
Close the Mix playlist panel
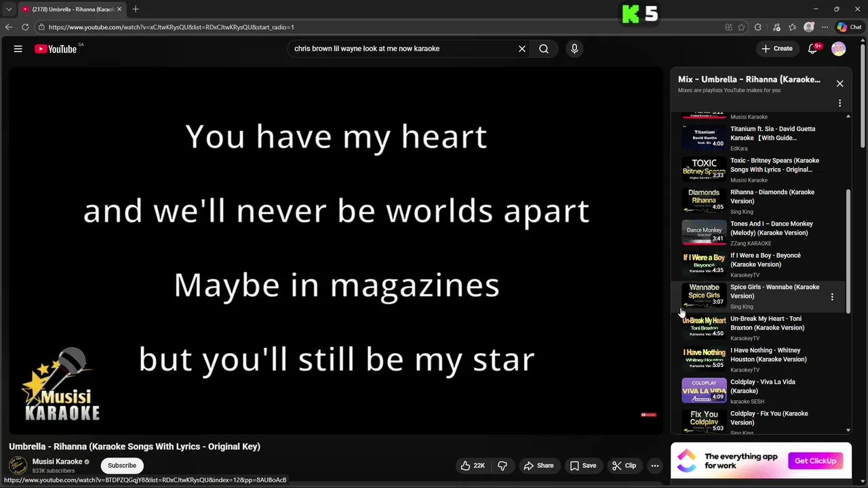pyautogui.click(x=840, y=83)
